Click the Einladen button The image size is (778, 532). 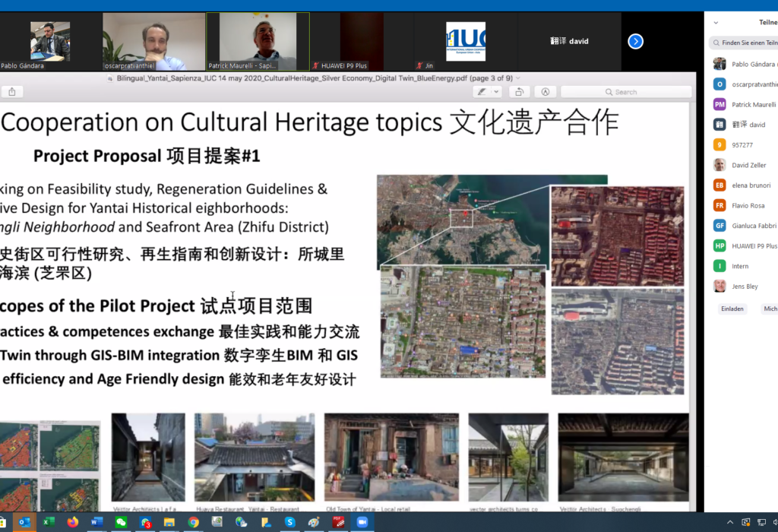732,309
